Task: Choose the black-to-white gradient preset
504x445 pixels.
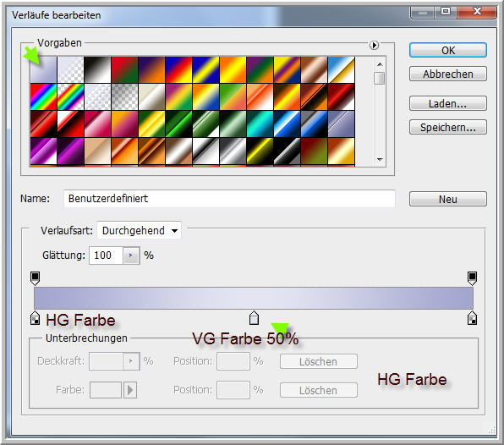Action: tap(97, 69)
